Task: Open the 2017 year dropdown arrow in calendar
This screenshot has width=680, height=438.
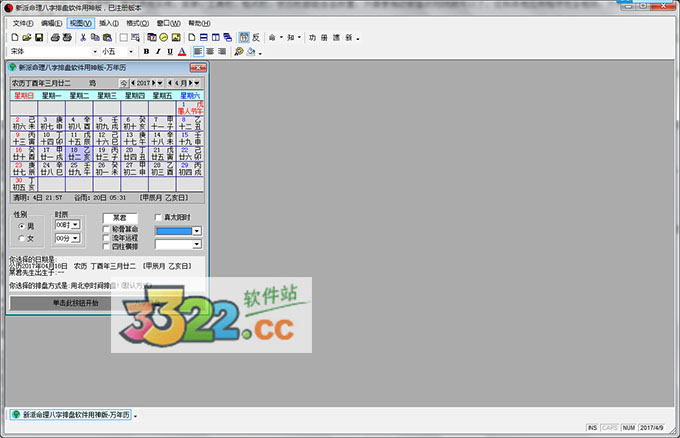Action: point(160,83)
